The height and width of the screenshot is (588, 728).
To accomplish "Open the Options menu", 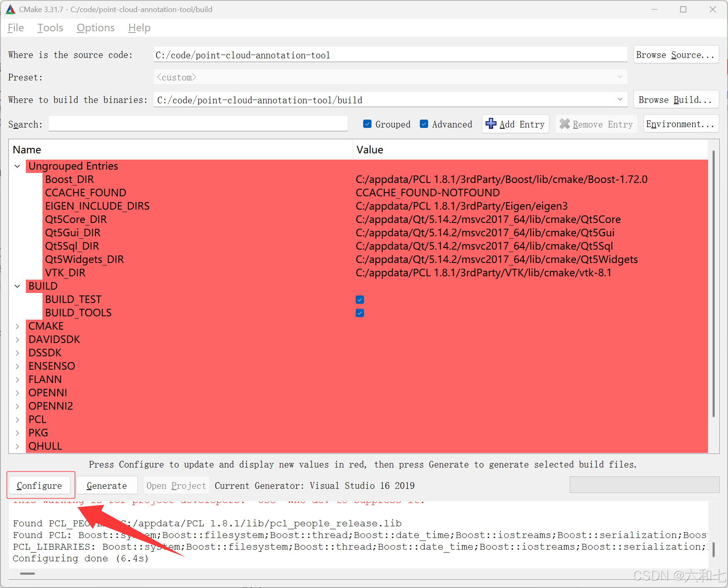I will pyautogui.click(x=96, y=28).
